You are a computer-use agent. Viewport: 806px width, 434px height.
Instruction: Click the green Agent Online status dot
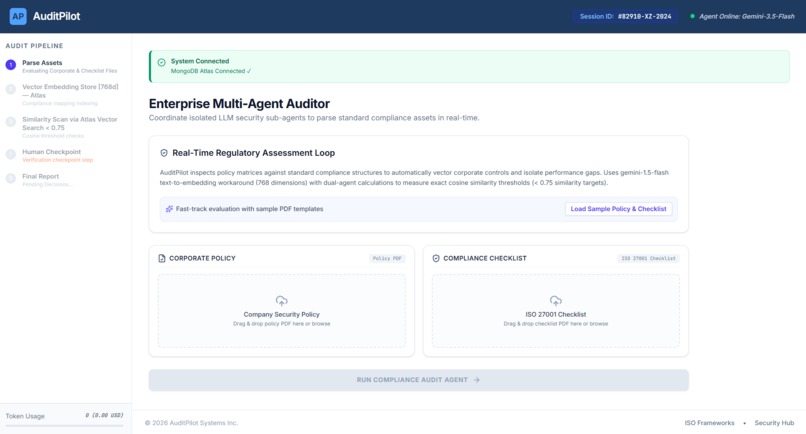point(692,16)
